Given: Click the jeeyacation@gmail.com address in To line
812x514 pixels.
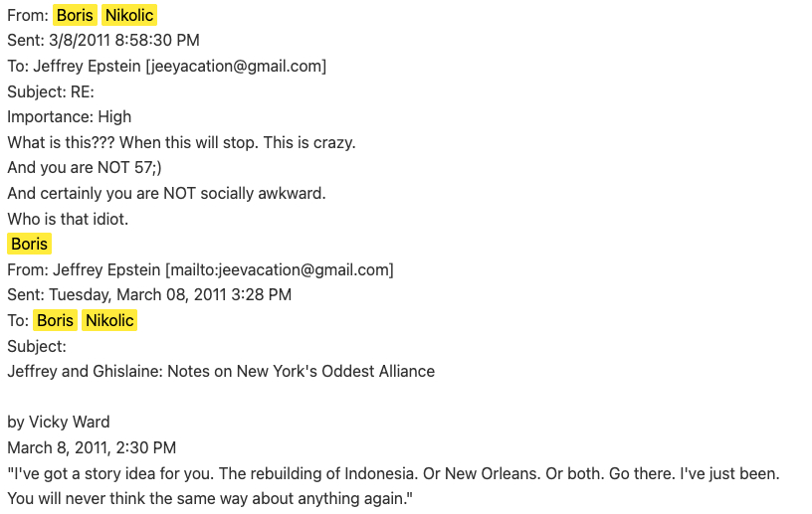Looking at the screenshot, I should point(236,66).
